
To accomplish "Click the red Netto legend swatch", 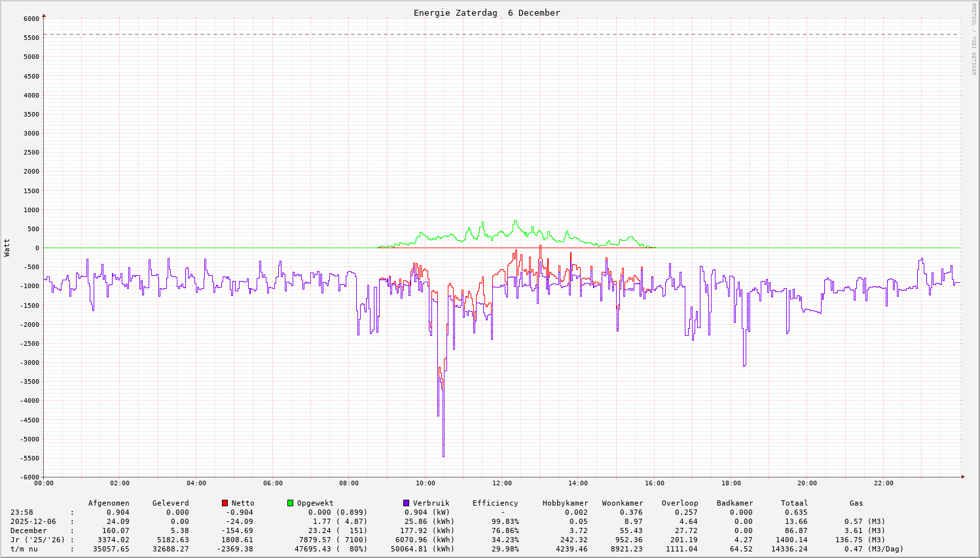I will click(225, 503).
